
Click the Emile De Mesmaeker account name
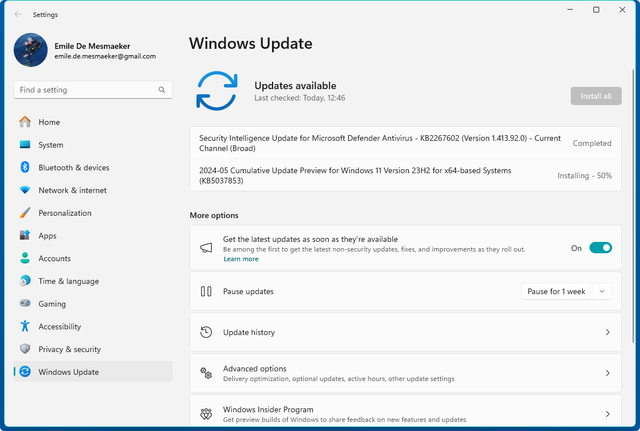pyautogui.click(x=92, y=46)
